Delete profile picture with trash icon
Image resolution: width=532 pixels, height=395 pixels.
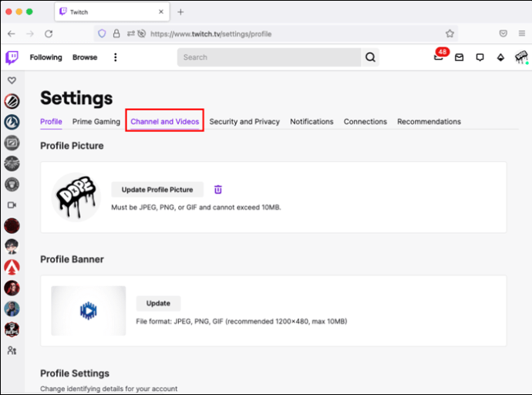pyautogui.click(x=218, y=189)
